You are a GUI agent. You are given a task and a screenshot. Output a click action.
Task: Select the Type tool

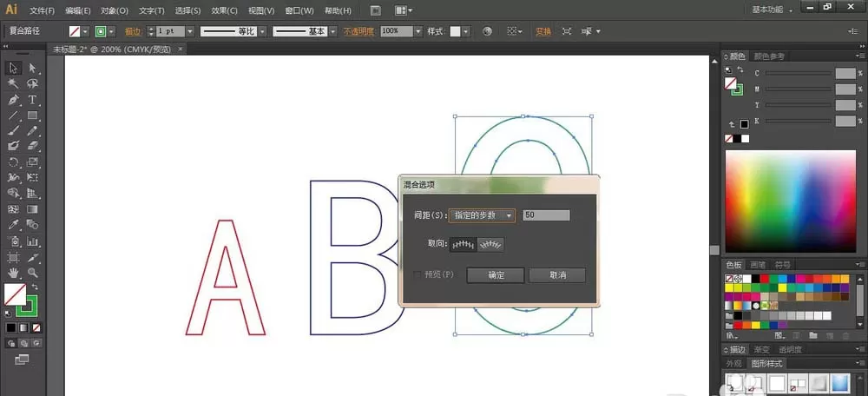(33, 100)
